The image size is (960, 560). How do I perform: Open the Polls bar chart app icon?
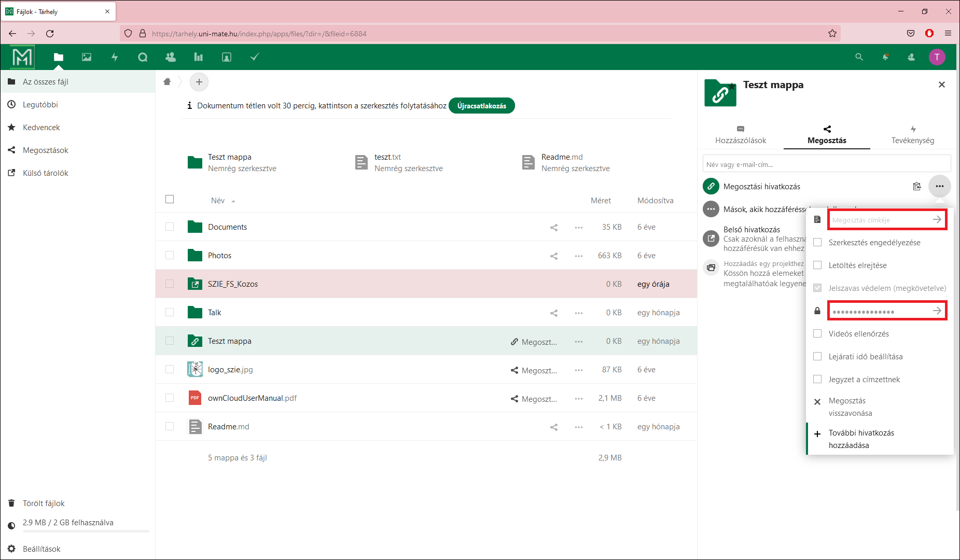199,57
